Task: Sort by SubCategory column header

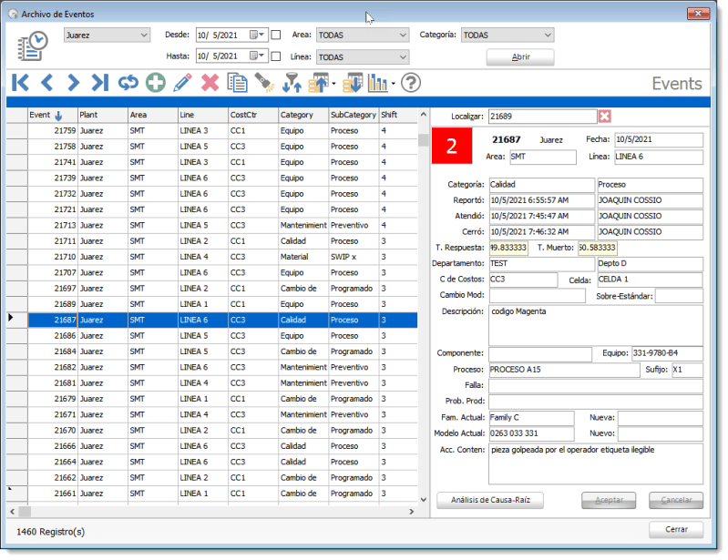Action: (354, 115)
